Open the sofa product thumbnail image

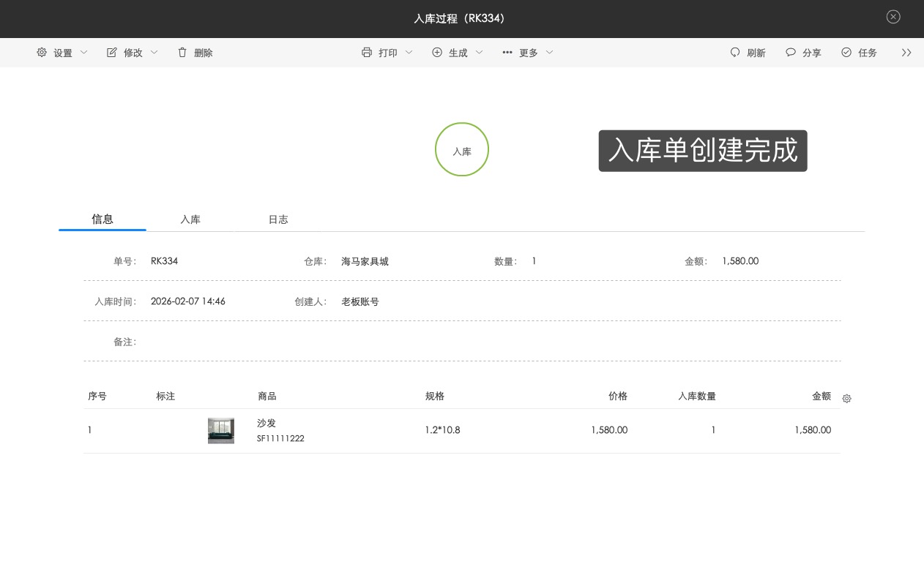pos(221,430)
